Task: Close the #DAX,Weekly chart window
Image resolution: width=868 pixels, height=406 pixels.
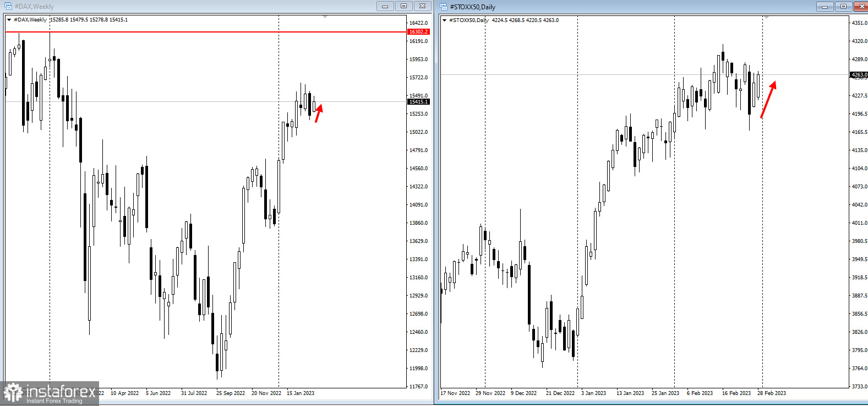Action: pyautogui.click(x=422, y=6)
